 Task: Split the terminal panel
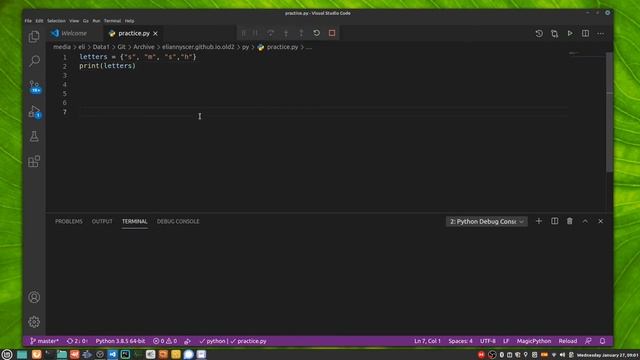[554, 221]
